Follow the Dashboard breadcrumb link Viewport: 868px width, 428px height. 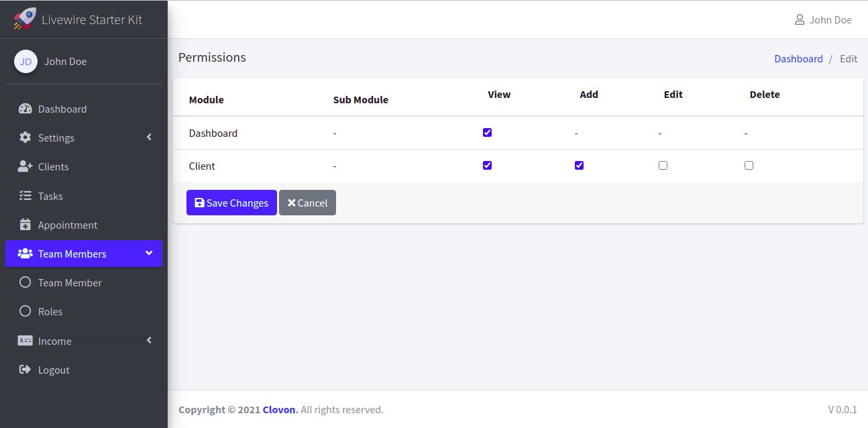tap(798, 58)
